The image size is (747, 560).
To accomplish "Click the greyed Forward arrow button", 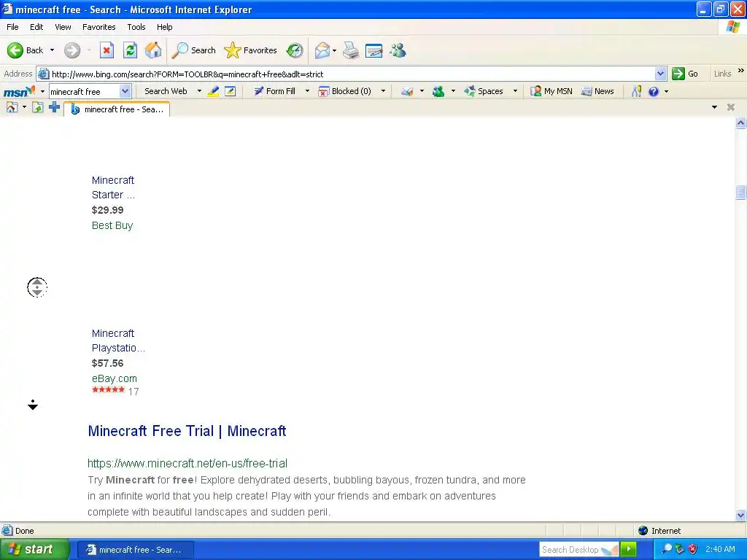I will [72, 50].
